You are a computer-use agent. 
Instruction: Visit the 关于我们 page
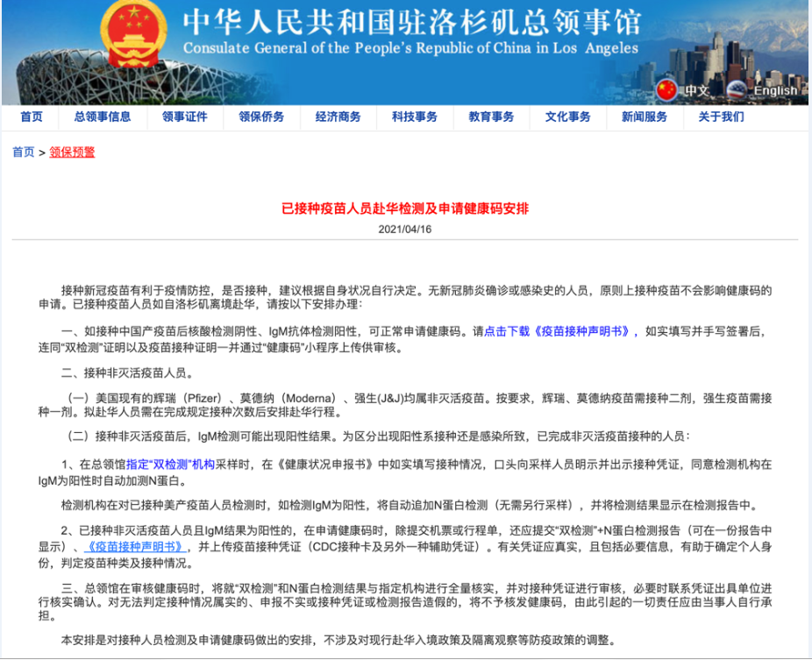coord(721,117)
